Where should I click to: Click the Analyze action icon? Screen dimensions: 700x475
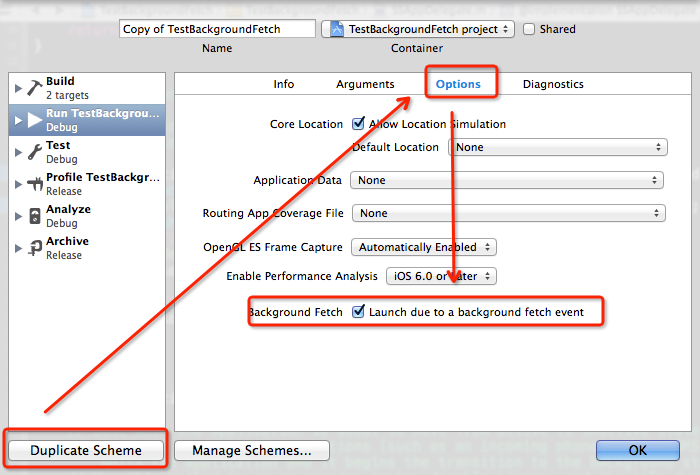tap(35, 216)
